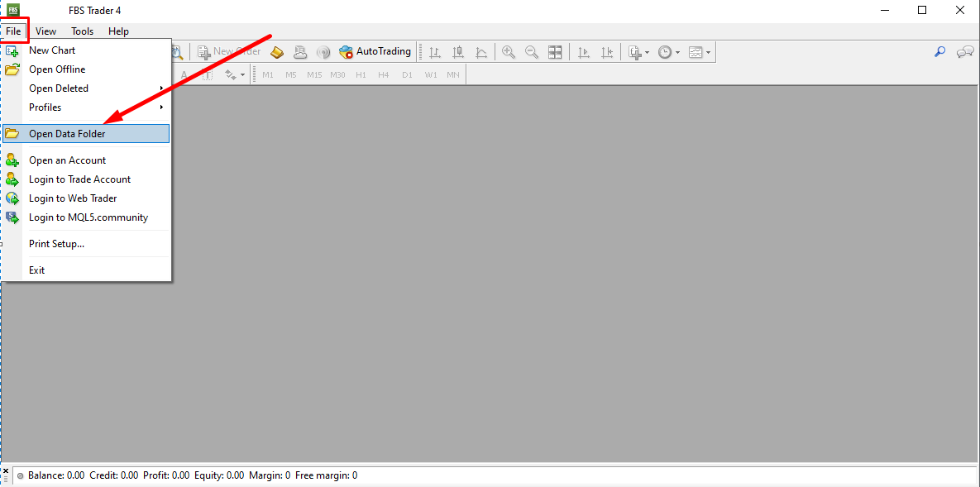Screen dimensions: 980x487
Task: Zoom in on the chart
Action: [509, 53]
